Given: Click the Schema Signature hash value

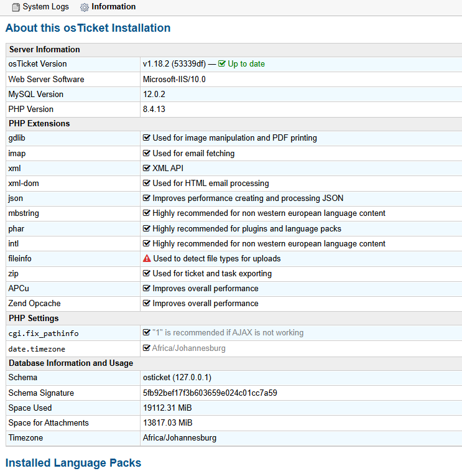Looking at the screenshot, I should (x=210, y=393).
